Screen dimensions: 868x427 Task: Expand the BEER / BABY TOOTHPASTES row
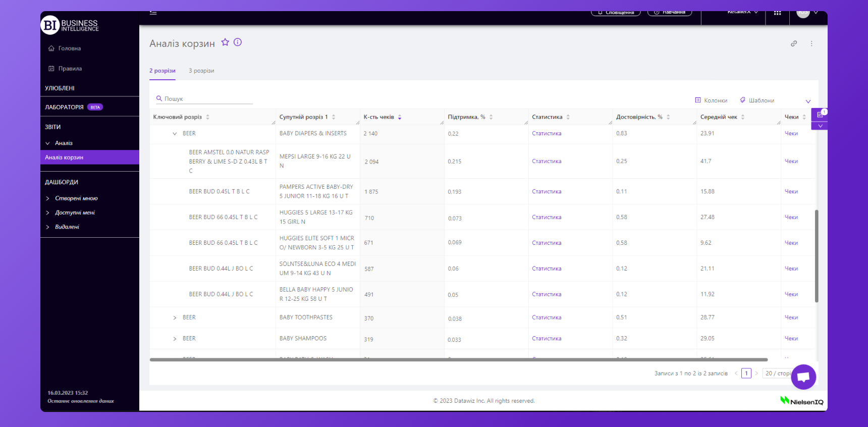pyautogui.click(x=175, y=318)
